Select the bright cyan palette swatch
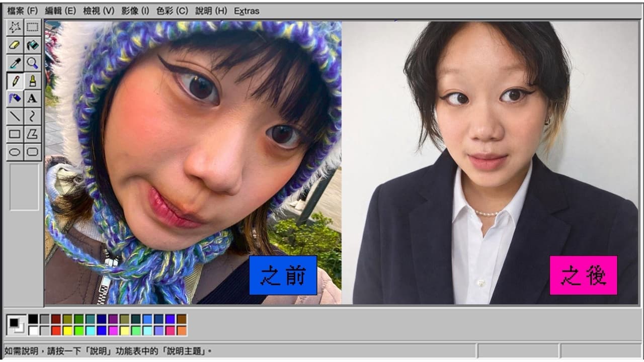644x362 pixels. point(91,331)
